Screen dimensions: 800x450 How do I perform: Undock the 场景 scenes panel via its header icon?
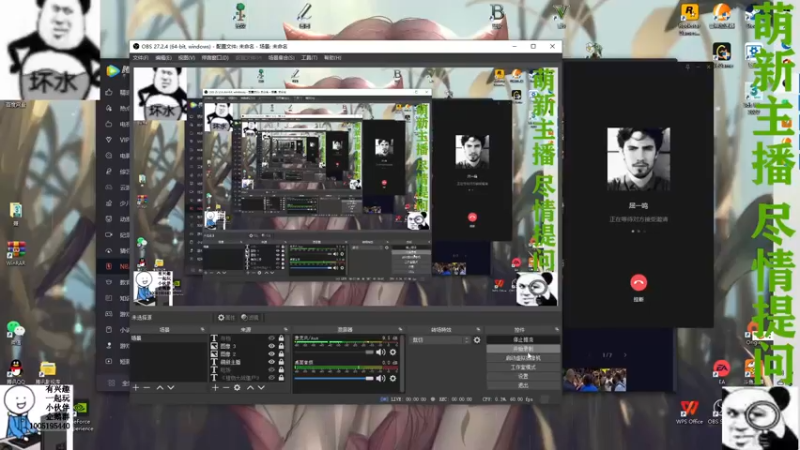[x=203, y=330]
